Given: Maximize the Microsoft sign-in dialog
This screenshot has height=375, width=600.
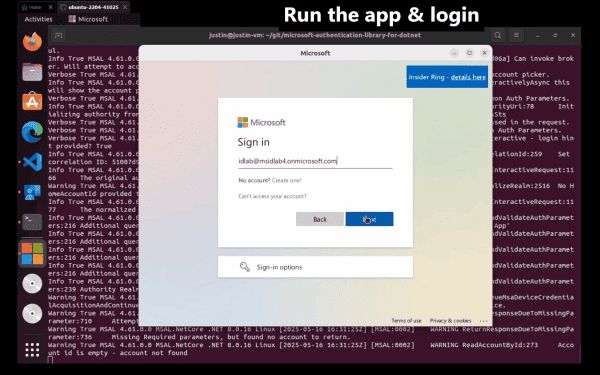Looking at the screenshot, I should [470, 53].
